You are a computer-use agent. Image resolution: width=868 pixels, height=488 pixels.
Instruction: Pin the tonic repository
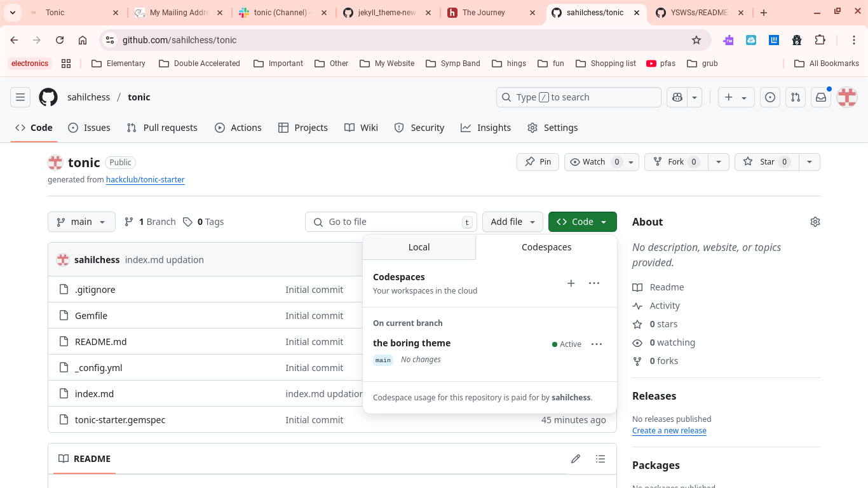tap(538, 162)
